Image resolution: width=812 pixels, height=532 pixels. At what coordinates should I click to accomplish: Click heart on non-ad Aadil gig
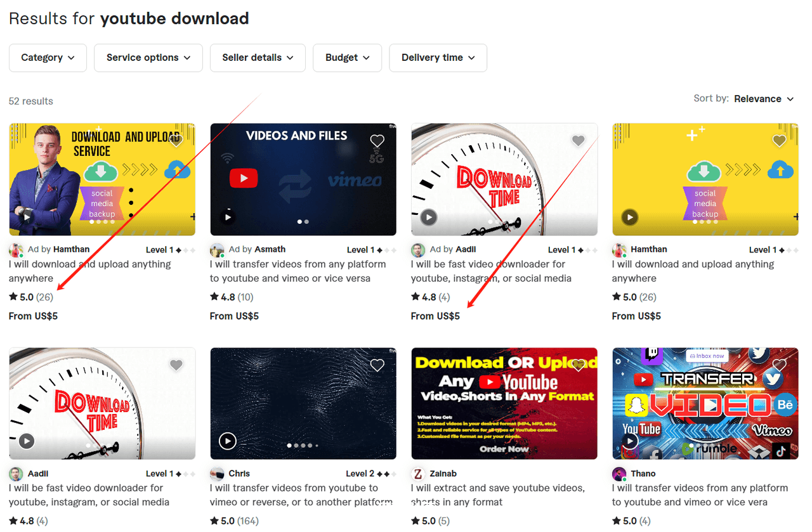click(176, 365)
